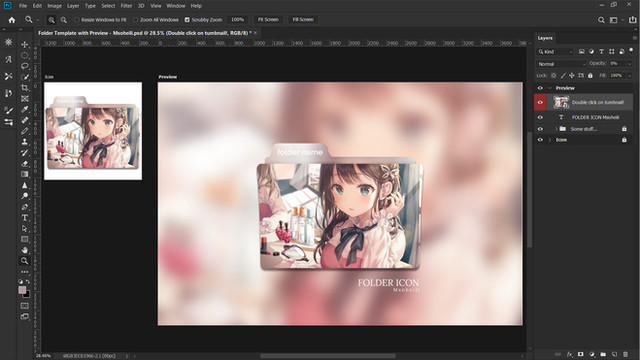Select the Sharpen tool
This screenshot has height=360, width=640.
tap(24, 185)
